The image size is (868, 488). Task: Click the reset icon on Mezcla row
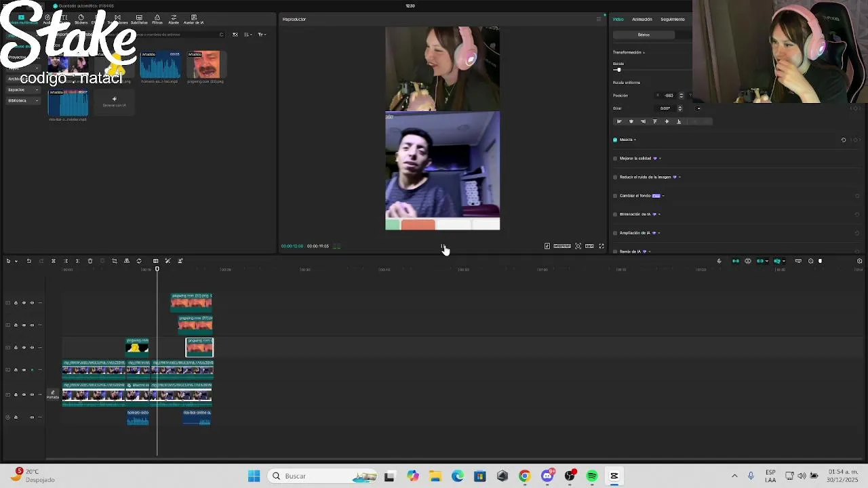pos(844,140)
